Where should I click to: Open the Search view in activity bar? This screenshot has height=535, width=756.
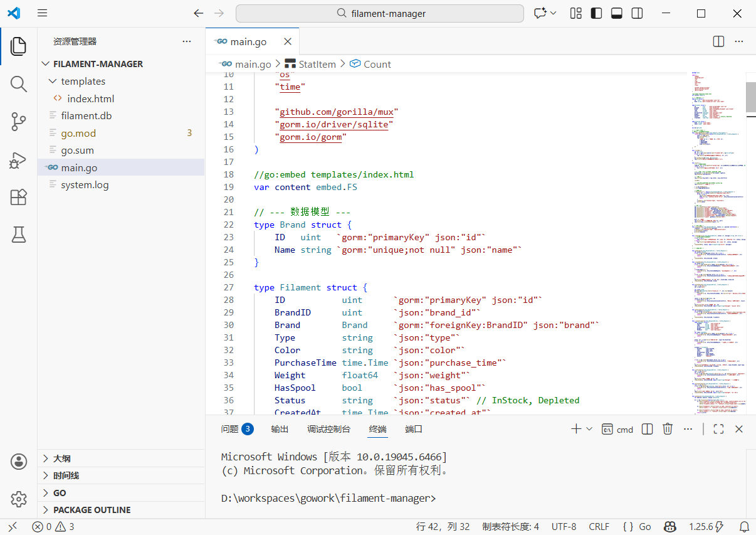click(x=19, y=84)
